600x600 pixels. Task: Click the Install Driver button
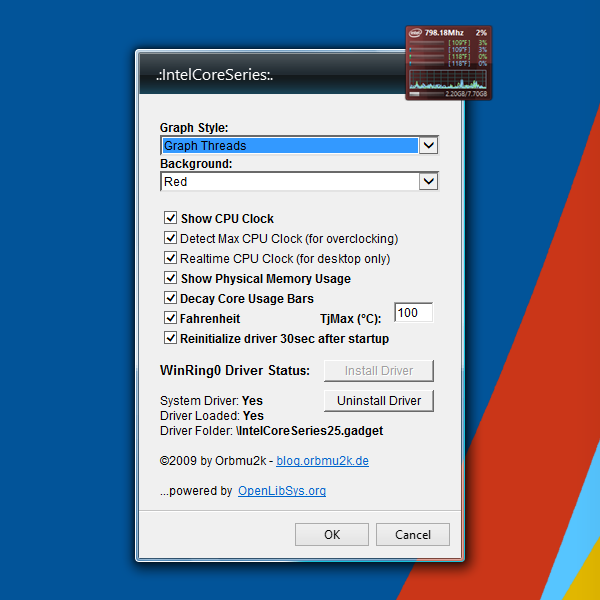point(379,370)
